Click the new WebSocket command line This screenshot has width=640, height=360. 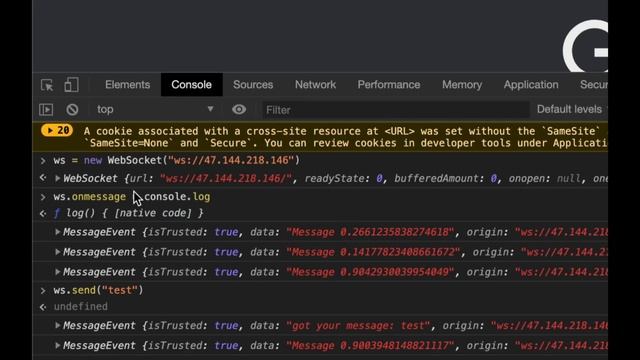coord(176,160)
